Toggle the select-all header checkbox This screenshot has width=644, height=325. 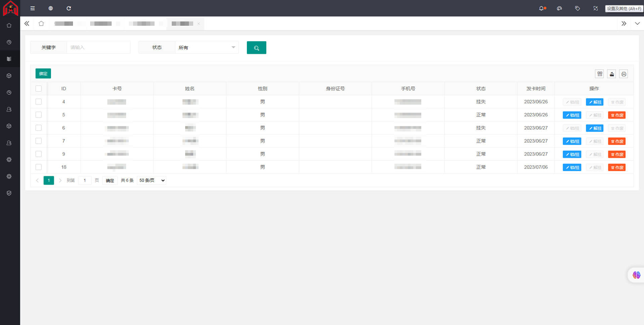tap(39, 88)
